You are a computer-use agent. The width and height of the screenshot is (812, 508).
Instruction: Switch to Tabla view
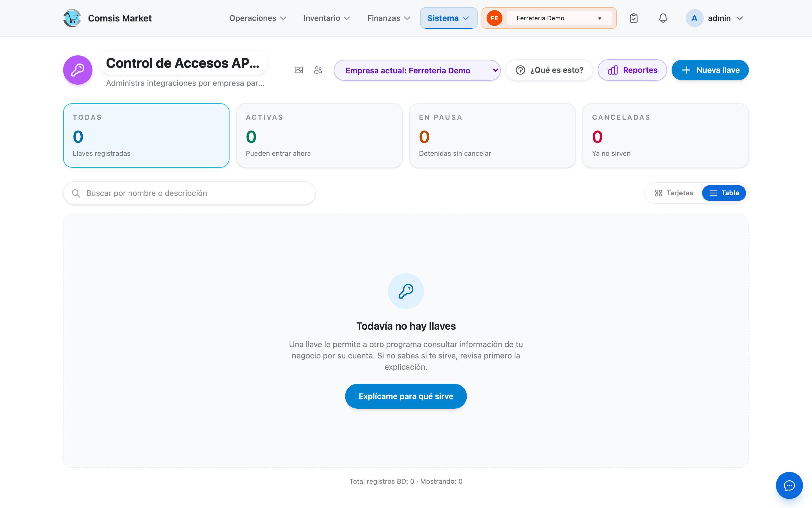tap(724, 193)
